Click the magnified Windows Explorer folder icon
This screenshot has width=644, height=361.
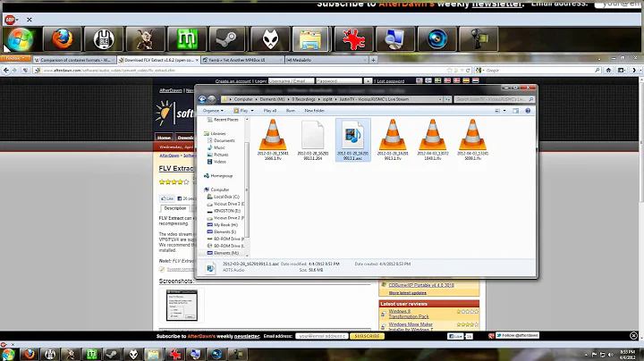coord(311,39)
